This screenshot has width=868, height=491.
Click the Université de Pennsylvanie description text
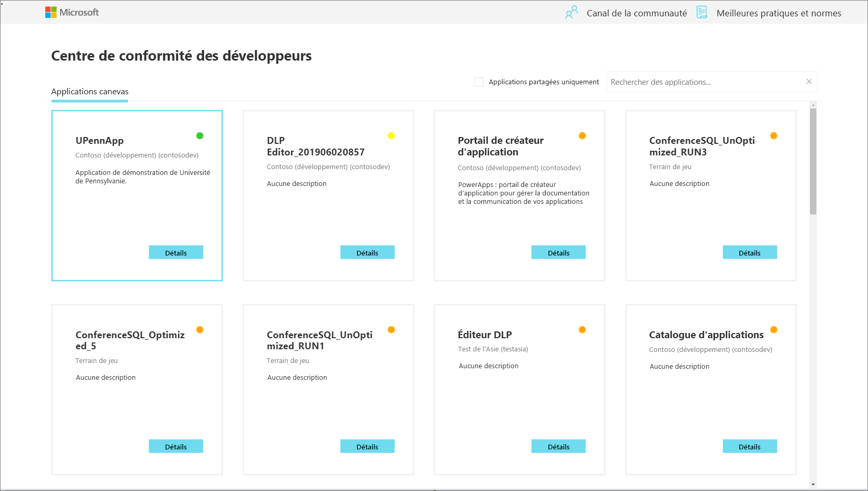[143, 176]
